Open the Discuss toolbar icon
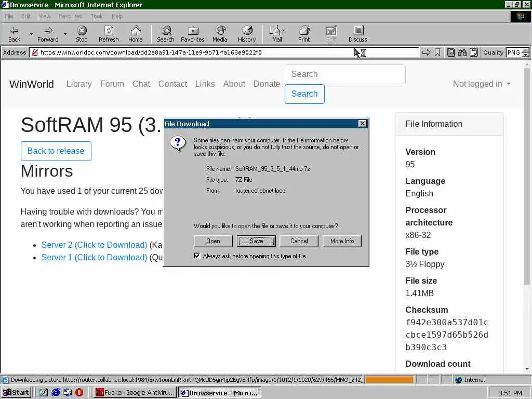The image size is (532, 399). pos(358,30)
